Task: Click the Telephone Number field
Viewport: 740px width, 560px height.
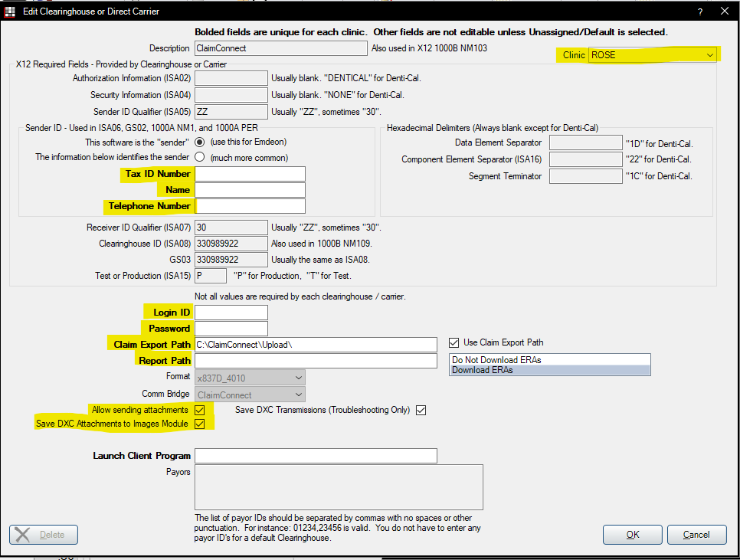Action: point(250,206)
